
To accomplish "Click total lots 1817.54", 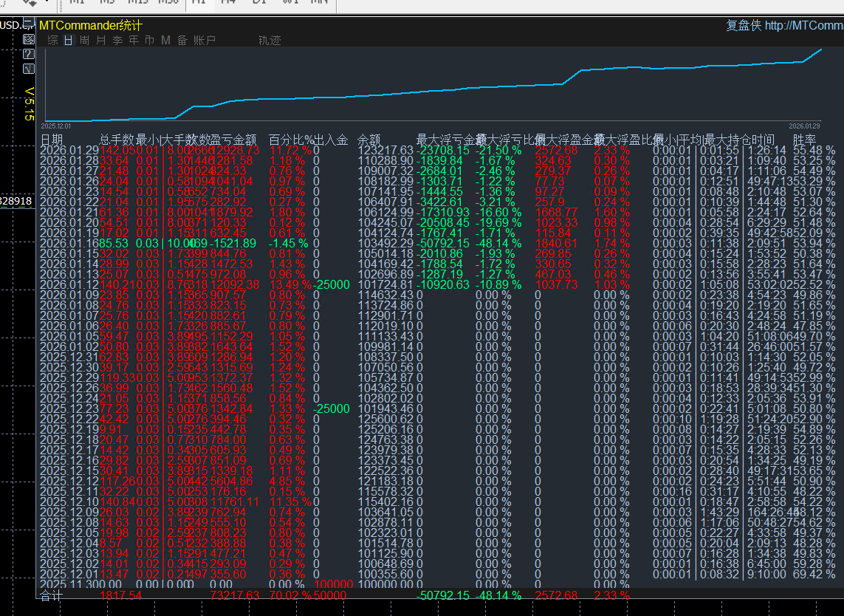I will (121, 596).
